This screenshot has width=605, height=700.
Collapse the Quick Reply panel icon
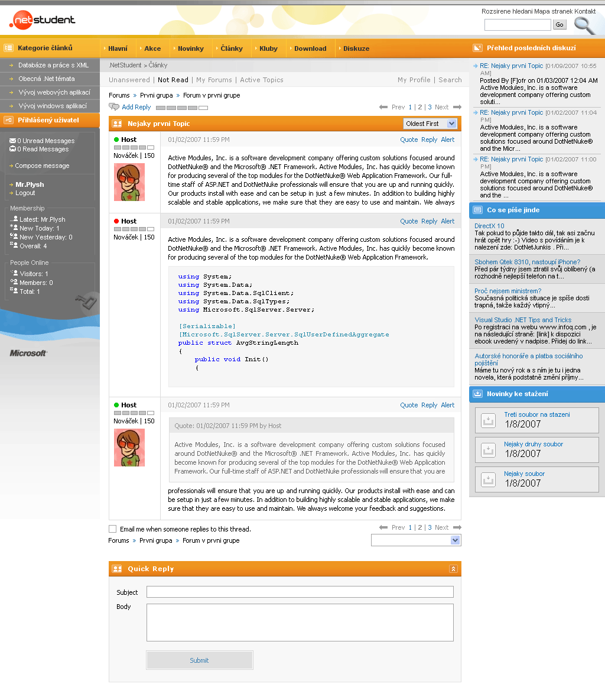click(453, 569)
